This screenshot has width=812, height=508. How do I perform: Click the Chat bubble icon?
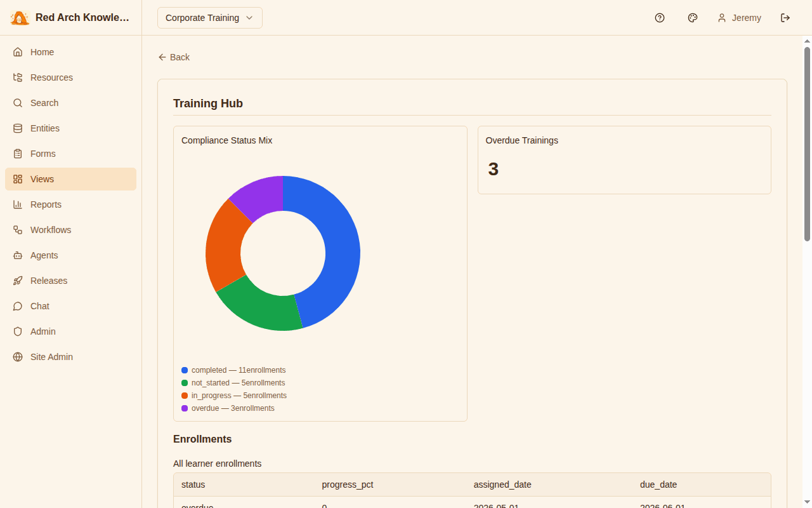[18, 306]
